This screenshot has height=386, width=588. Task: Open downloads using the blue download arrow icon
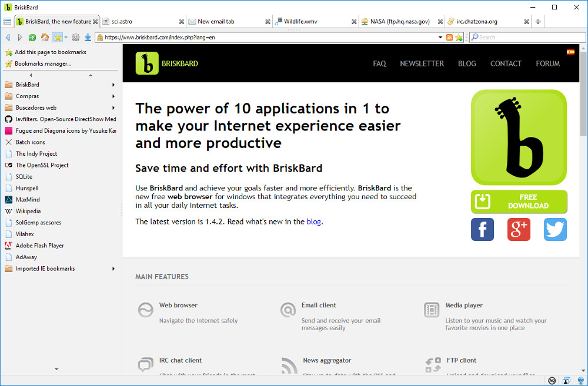[x=88, y=37]
